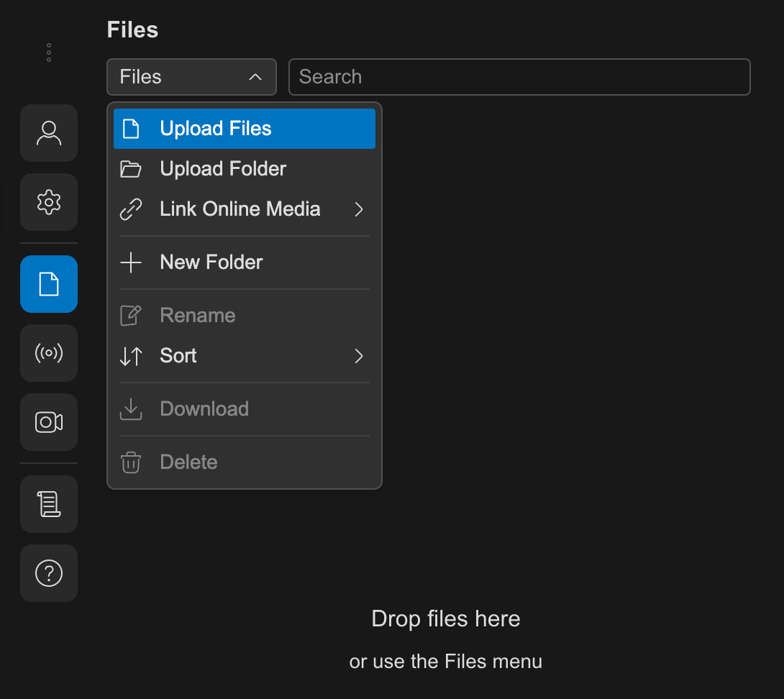Click the chain-link icon beside Link Online Media
Viewport: 784px width, 699px height.
131,209
